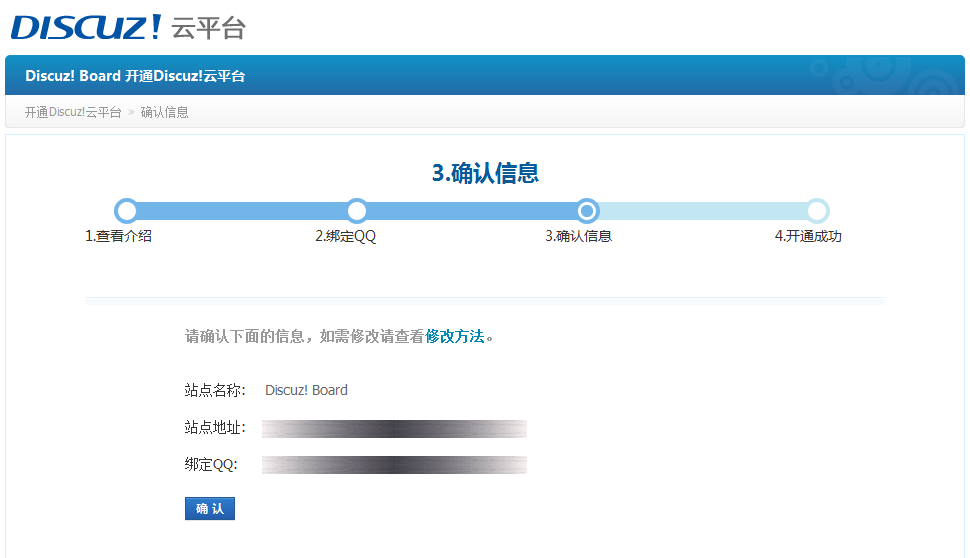
Task: Select step circle for 1.查看介绍
Action: [x=127, y=211]
